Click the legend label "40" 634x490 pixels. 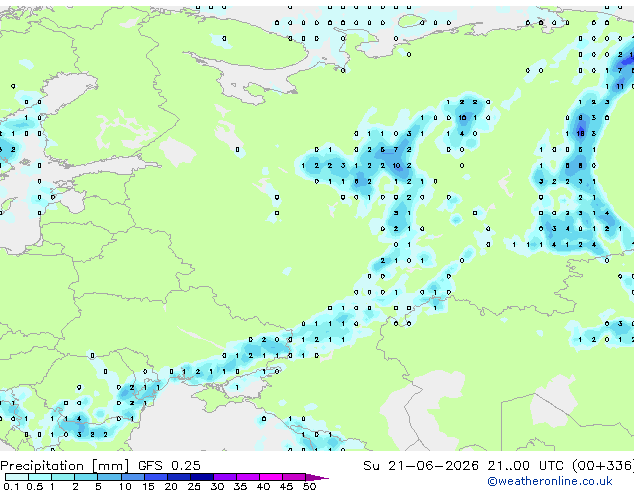263,486
